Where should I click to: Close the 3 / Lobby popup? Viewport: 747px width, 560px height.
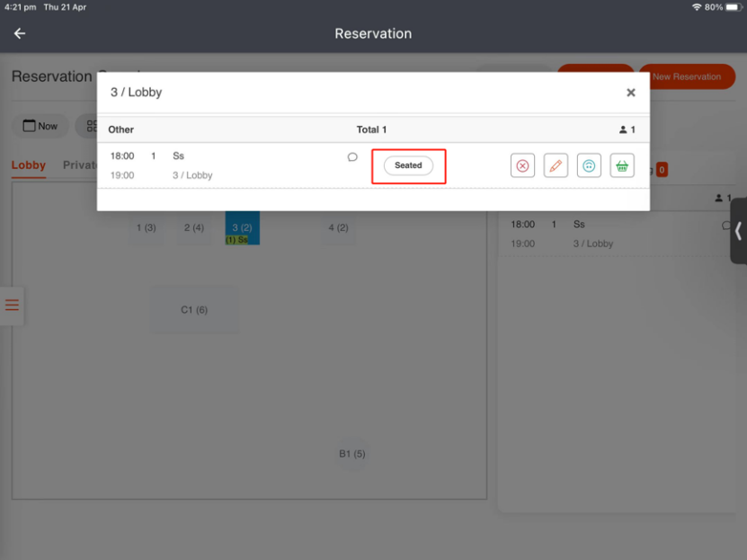[631, 93]
